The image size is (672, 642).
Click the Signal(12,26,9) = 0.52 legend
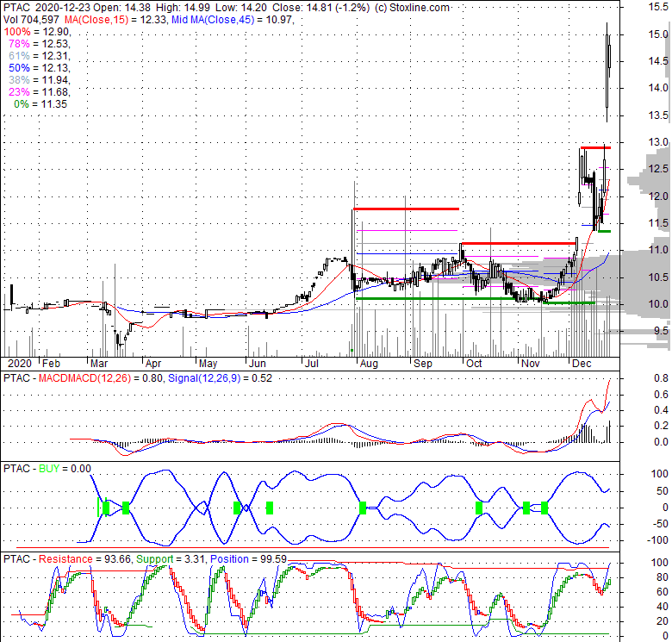[x=220, y=378]
